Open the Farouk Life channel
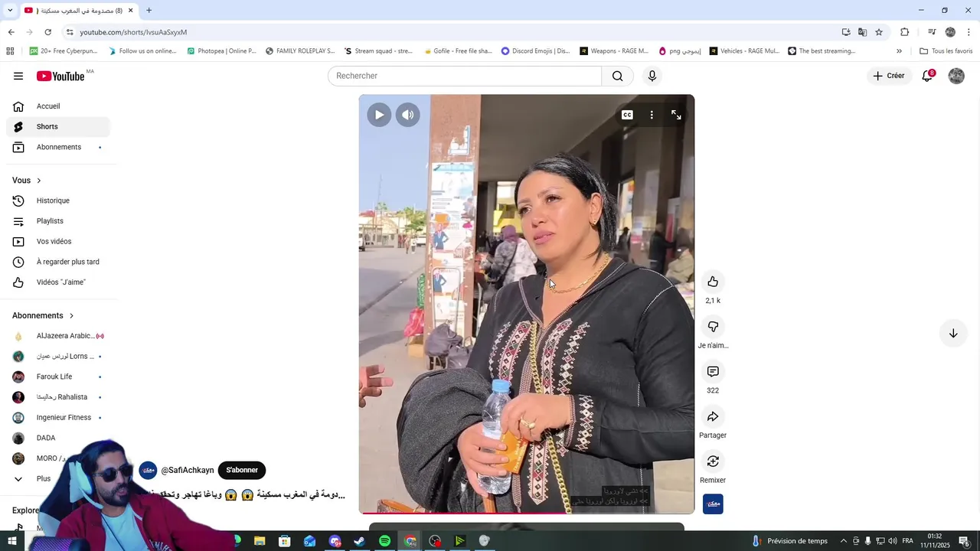This screenshot has width=980, height=551. pos(58,377)
